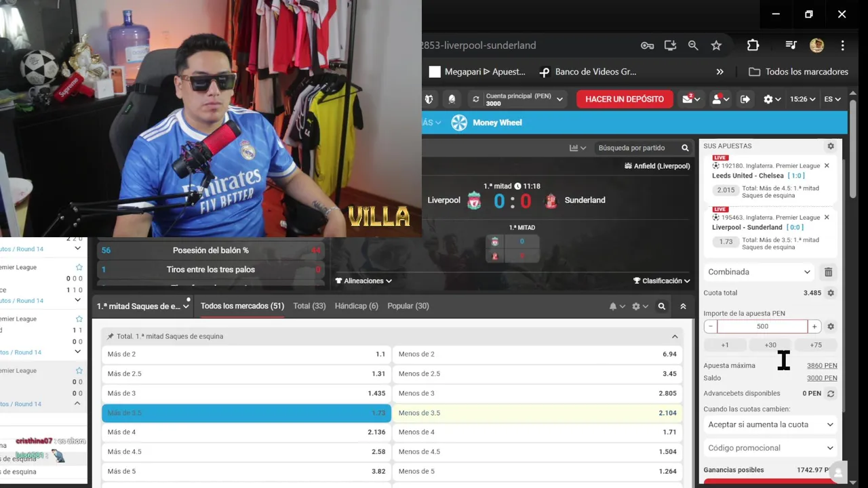Open the statistics chart dropdown
This screenshot has height=488, width=868.
click(578, 148)
